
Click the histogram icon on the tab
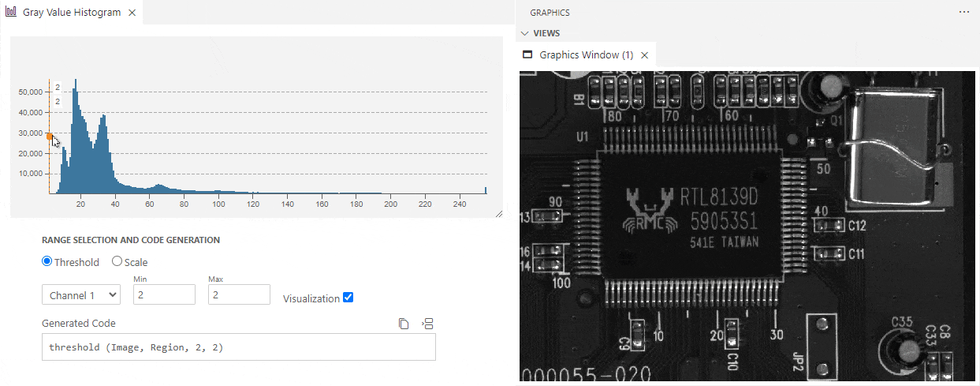point(11,13)
